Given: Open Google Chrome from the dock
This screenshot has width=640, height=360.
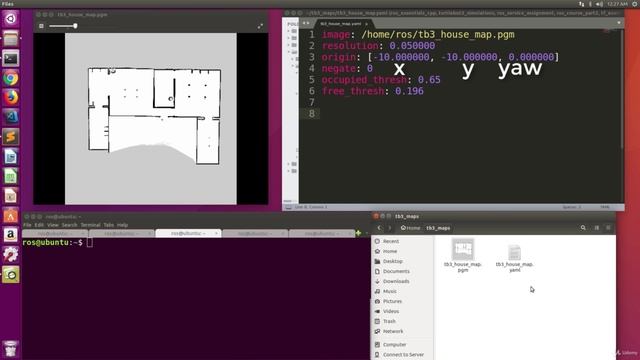Looking at the screenshot, I should click(11, 78).
